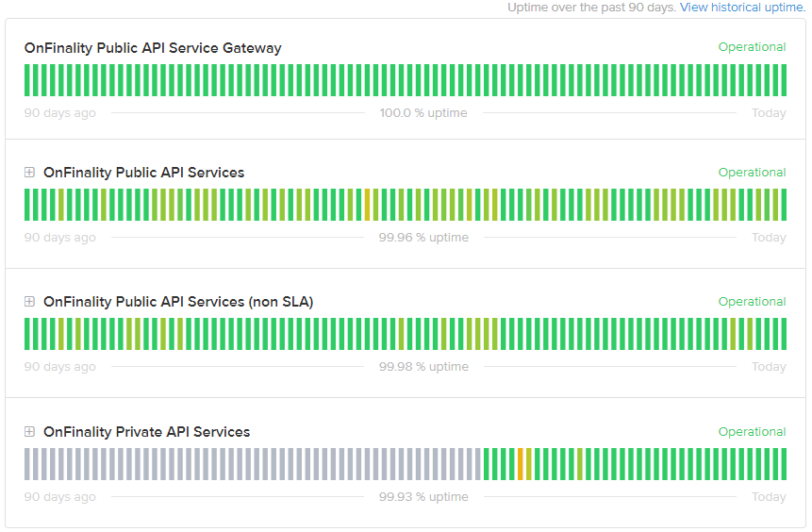
Task: Click the 100.0 % uptime label
Action: (x=423, y=112)
